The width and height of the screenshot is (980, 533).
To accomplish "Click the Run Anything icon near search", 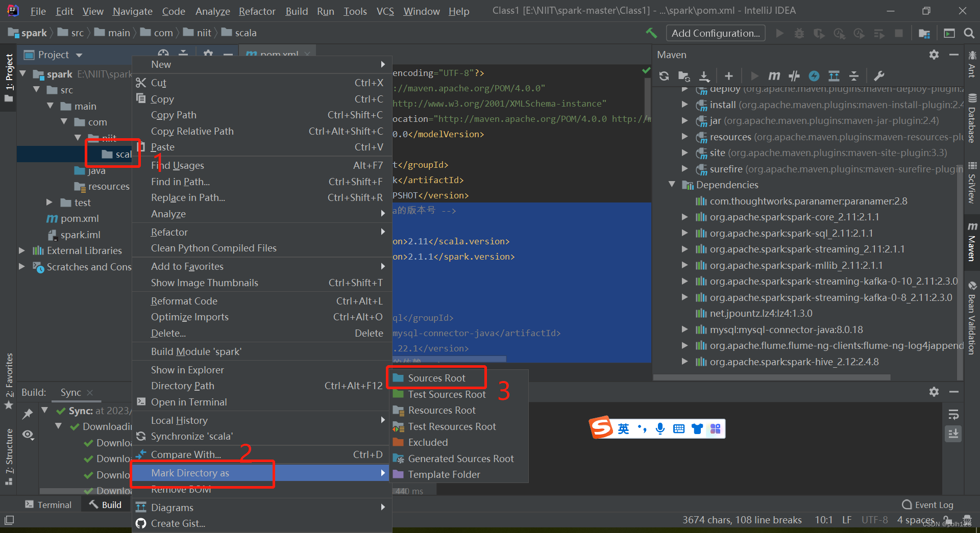I will [x=949, y=33].
